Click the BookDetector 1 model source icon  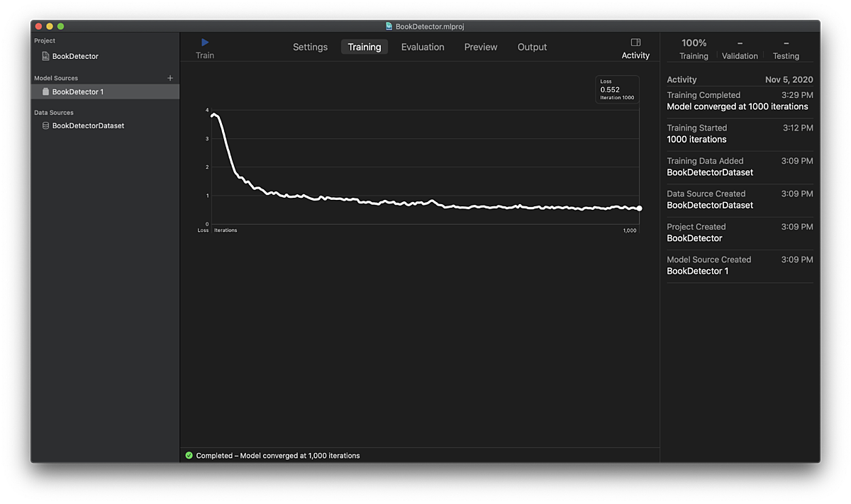pos(46,91)
